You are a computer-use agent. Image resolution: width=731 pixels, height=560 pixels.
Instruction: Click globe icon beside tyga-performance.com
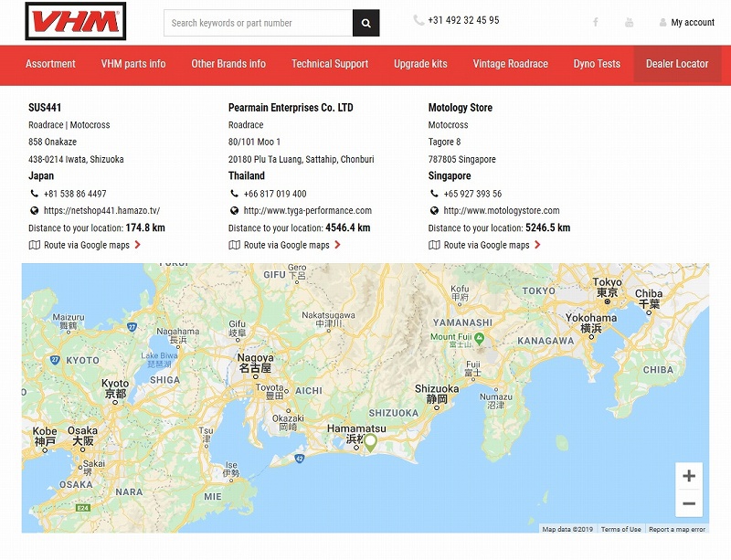[234, 211]
